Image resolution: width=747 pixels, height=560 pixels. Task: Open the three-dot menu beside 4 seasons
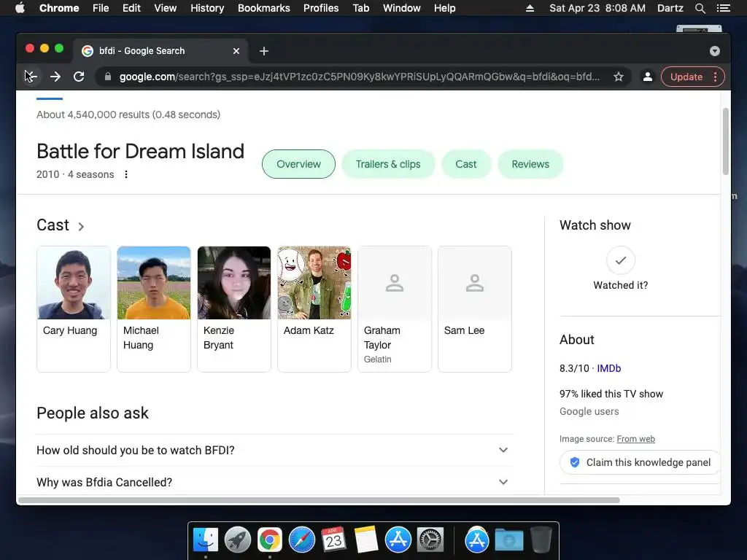click(x=126, y=174)
